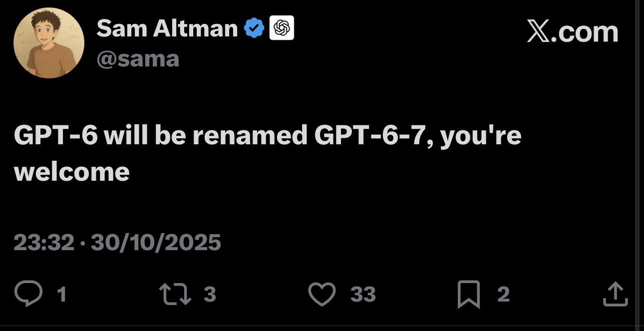
Task: Click the repost count of 3
Action: [x=210, y=294]
